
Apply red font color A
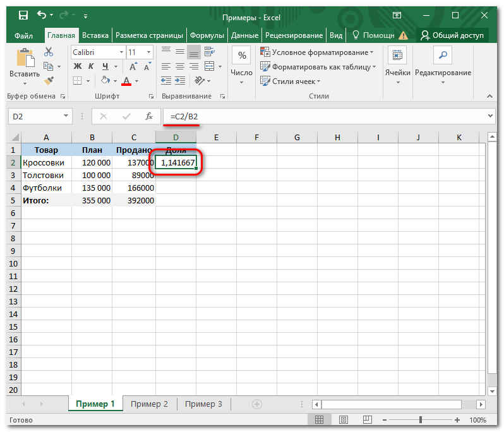pos(126,81)
